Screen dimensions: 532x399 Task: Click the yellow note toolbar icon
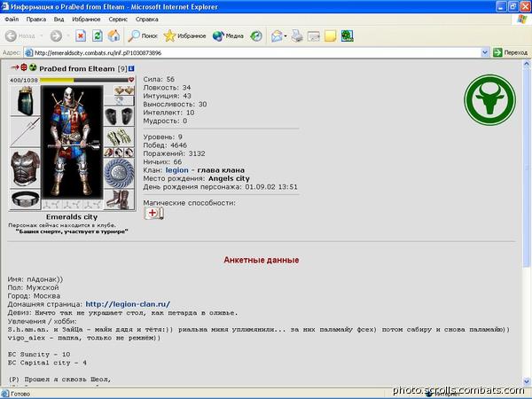pos(330,35)
